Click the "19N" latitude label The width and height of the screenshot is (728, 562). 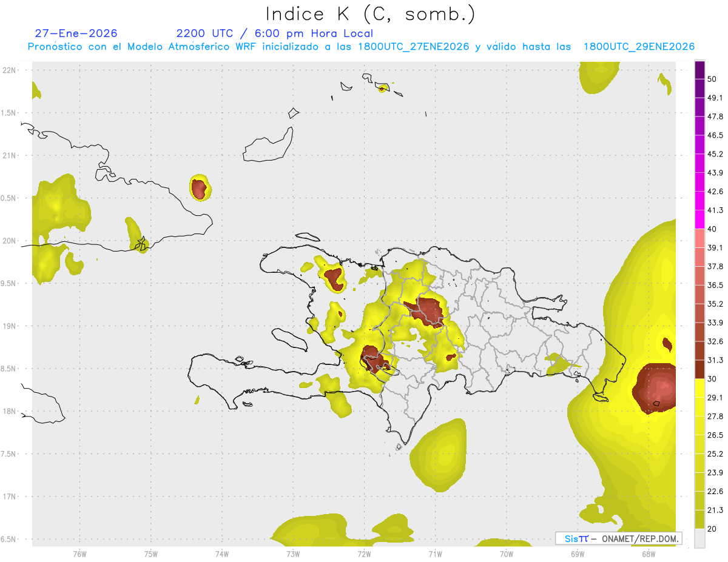[10, 326]
